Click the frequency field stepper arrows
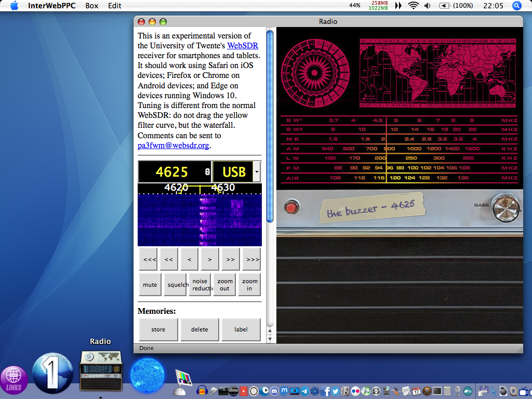532x399 pixels. tap(207, 171)
